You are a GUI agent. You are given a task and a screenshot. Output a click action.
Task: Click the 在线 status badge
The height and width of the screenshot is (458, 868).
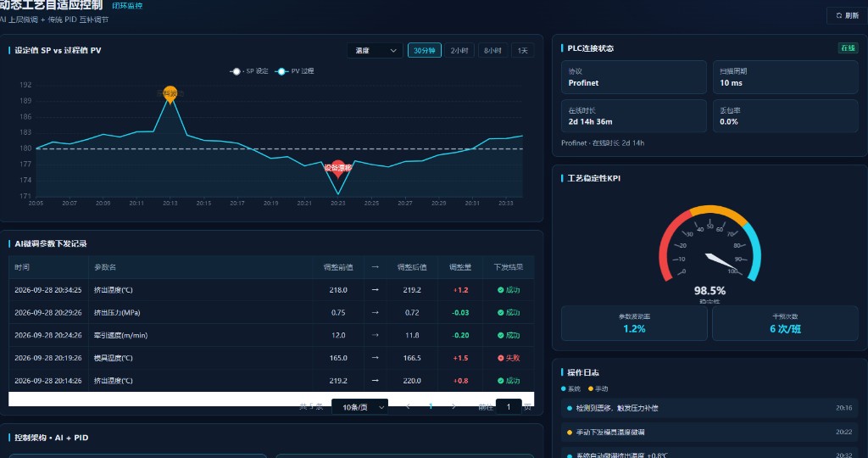pos(848,48)
